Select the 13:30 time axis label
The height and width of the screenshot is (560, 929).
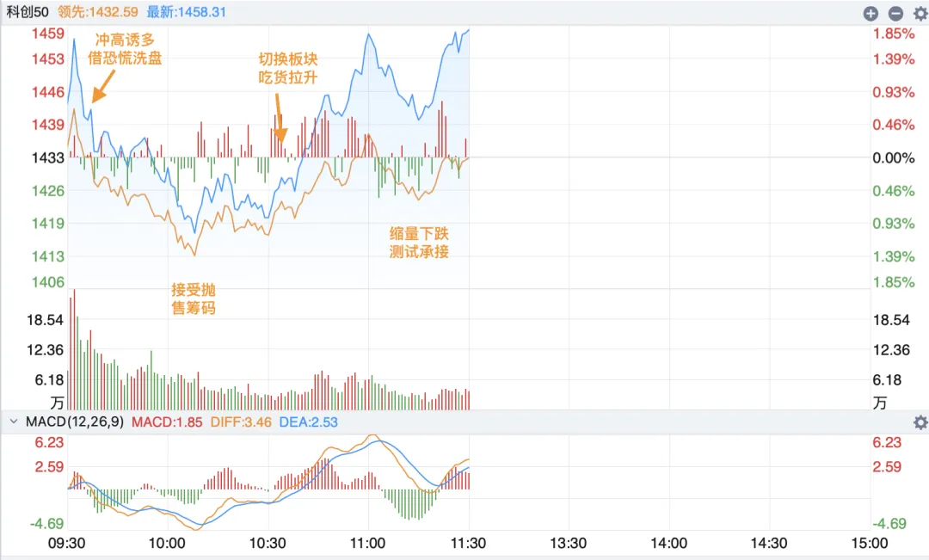pos(569,544)
